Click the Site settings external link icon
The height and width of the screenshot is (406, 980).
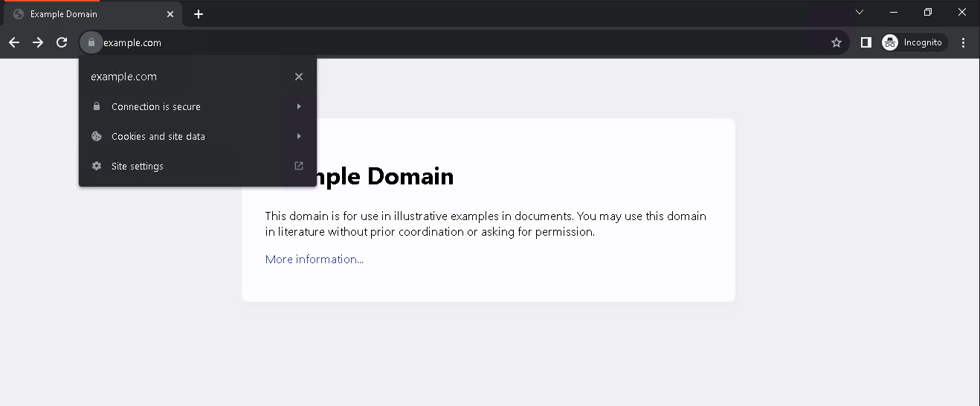299,166
